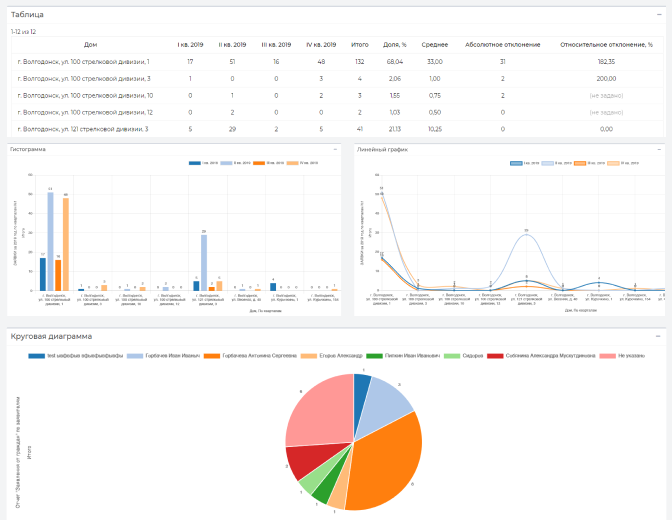672x520 pixels.
Task: Sort table by Итого column header
Action: pos(360,45)
